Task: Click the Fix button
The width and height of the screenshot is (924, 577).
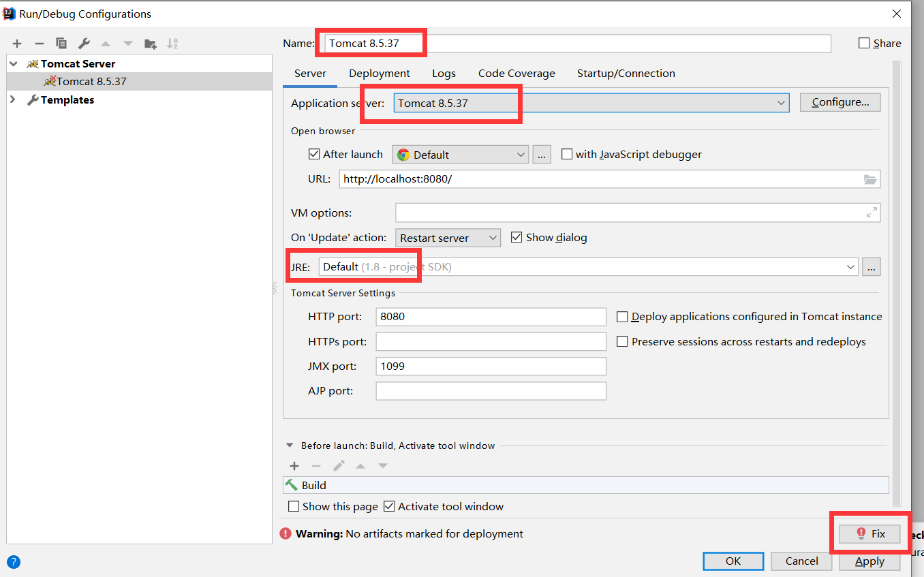Action: click(869, 533)
